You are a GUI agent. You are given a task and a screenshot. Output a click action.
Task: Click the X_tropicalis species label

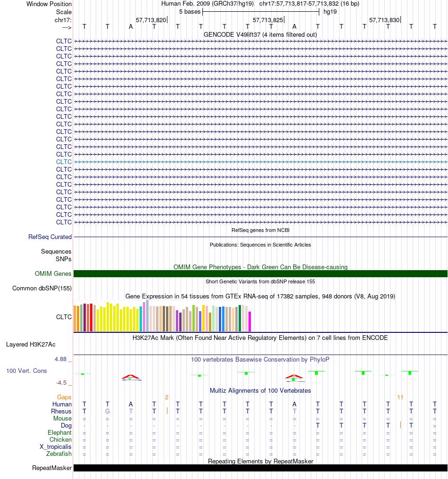pyautogui.click(x=55, y=446)
